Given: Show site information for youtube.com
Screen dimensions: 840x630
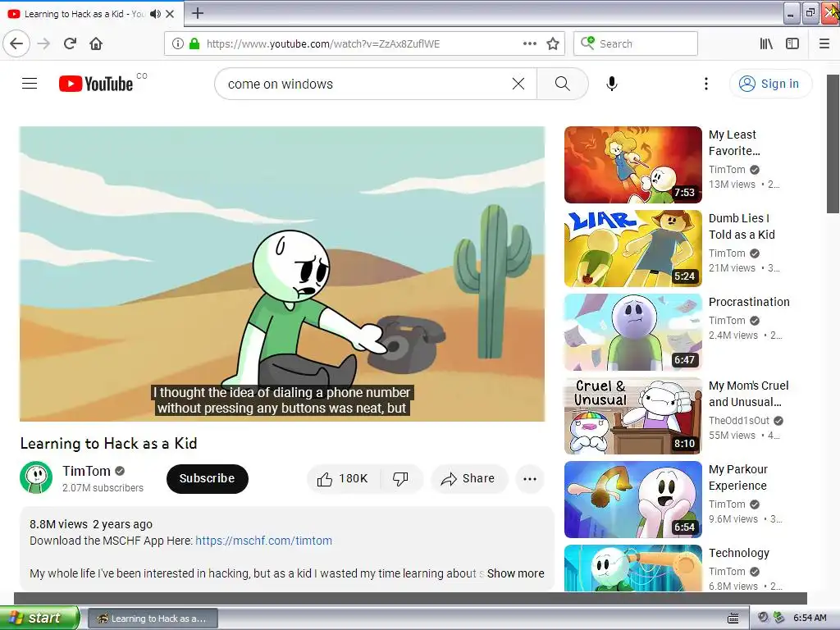Looking at the screenshot, I should (x=178, y=44).
